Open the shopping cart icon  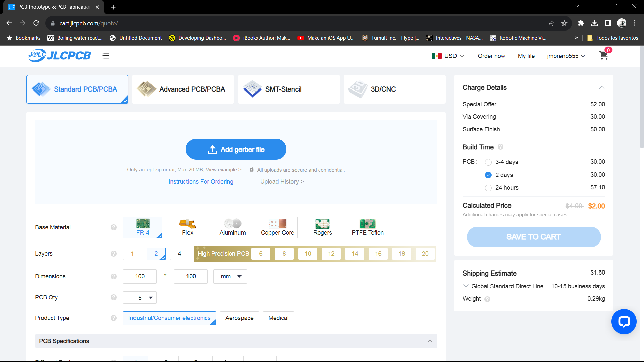point(604,56)
